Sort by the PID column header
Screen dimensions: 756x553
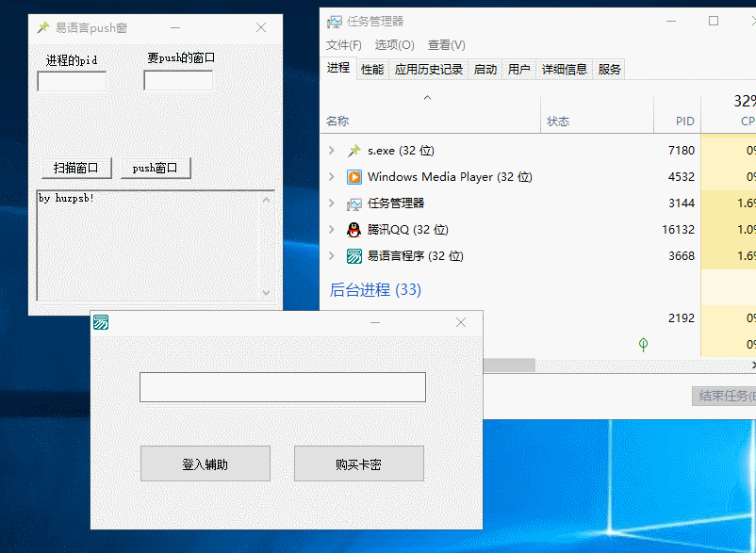pyautogui.click(x=684, y=122)
